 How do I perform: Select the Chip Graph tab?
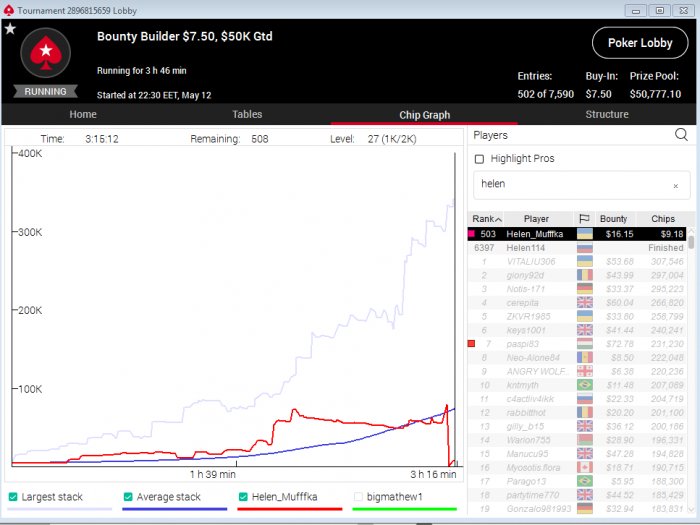(425, 115)
